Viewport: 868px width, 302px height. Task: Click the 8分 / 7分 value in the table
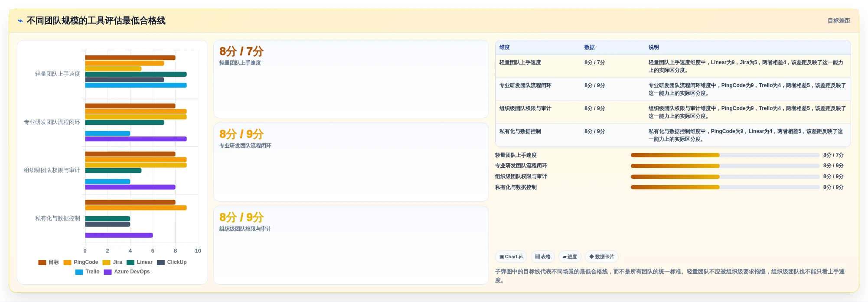[x=594, y=62]
